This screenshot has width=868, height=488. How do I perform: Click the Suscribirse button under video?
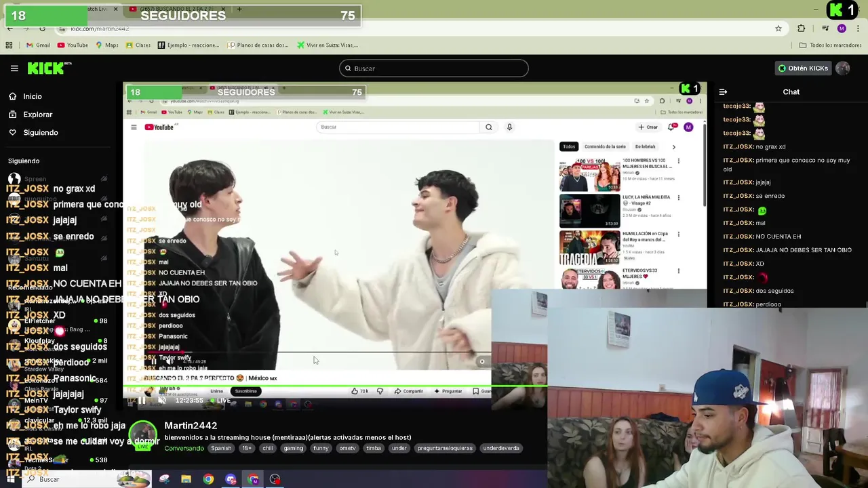click(246, 391)
